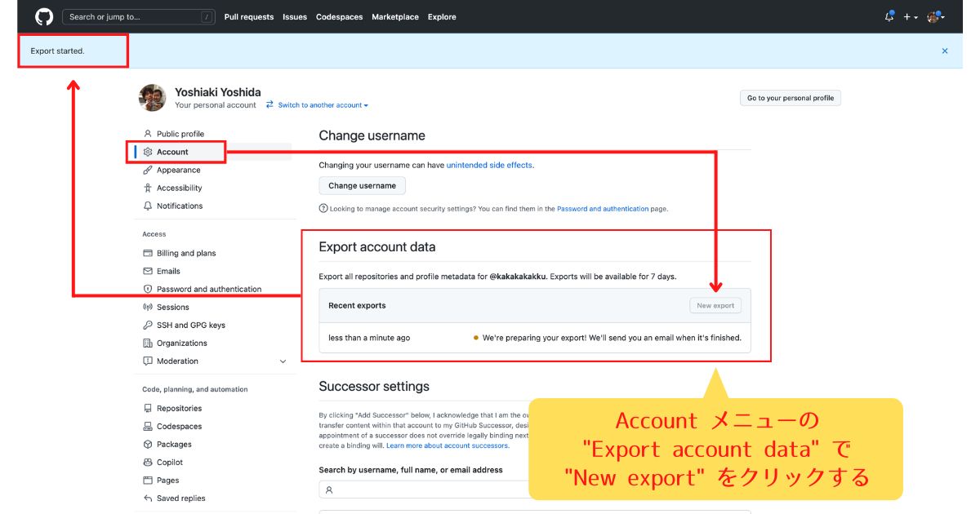
Task: Click Yoshiaki Yoshida profile avatar
Action: tap(153, 98)
